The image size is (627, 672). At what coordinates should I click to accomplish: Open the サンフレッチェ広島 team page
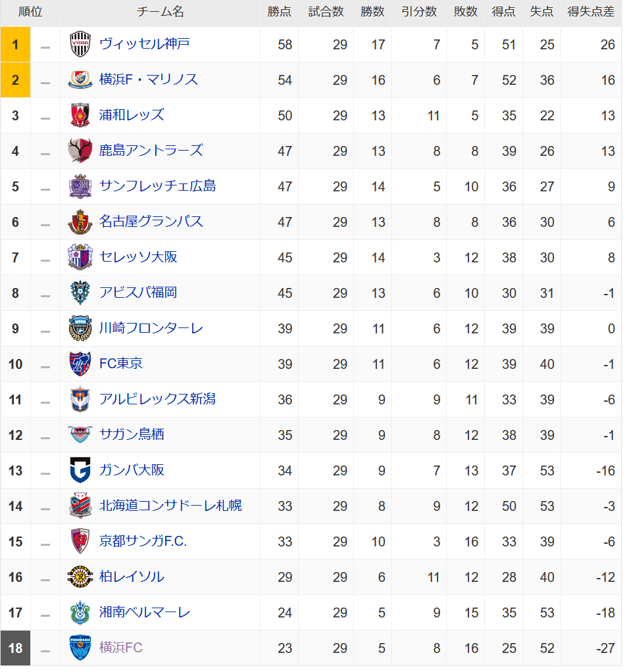click(x=157, y=186)
